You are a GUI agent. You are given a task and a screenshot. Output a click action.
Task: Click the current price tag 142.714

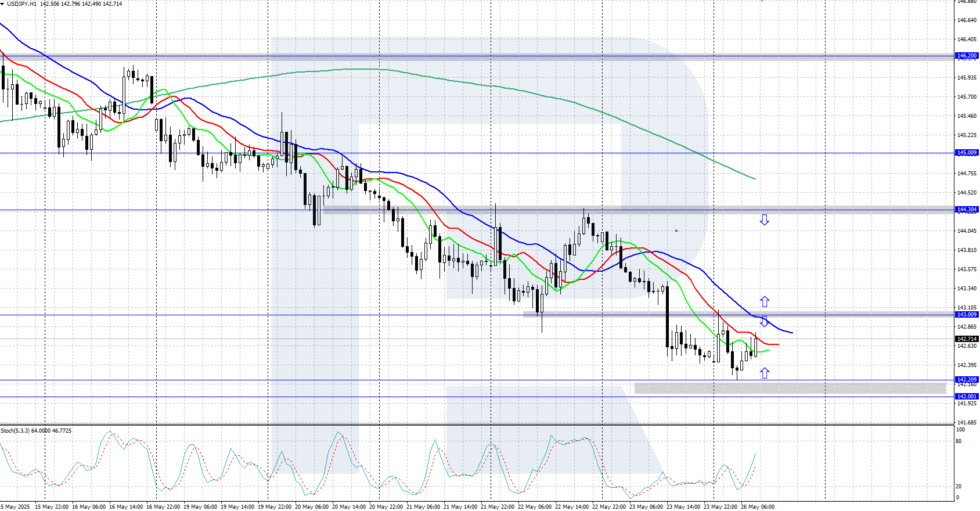967,339
